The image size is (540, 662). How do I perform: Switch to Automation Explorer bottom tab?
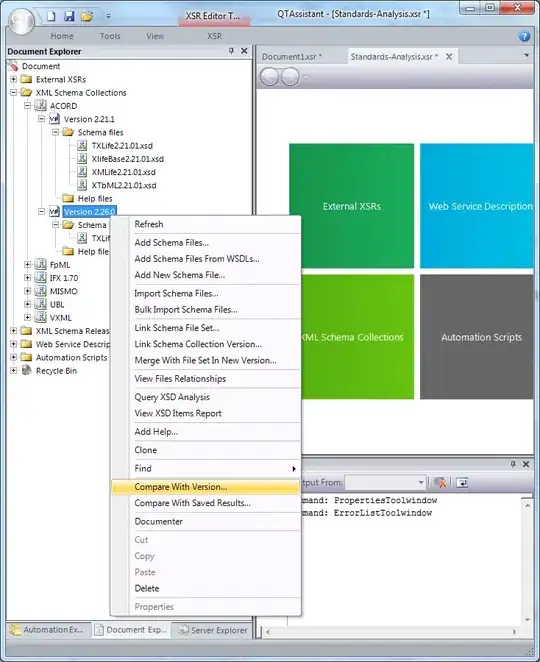48,629
